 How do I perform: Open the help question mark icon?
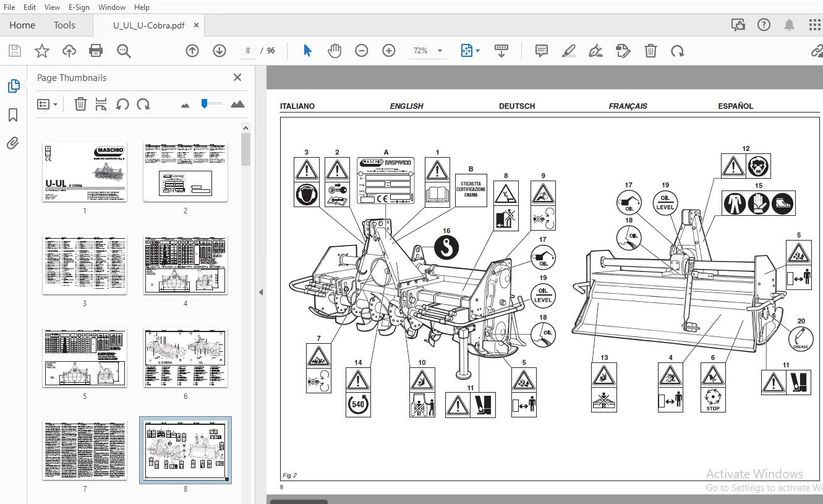pos(764,25)
